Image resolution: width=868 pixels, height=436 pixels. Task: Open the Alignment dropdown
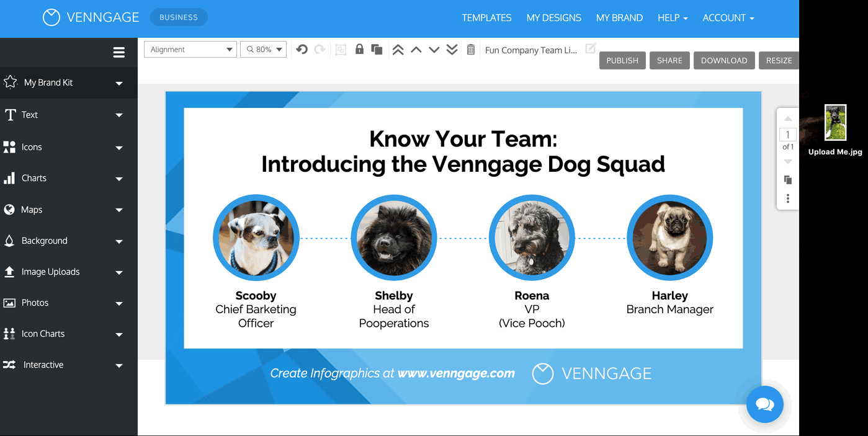click(x=190, y=50)
